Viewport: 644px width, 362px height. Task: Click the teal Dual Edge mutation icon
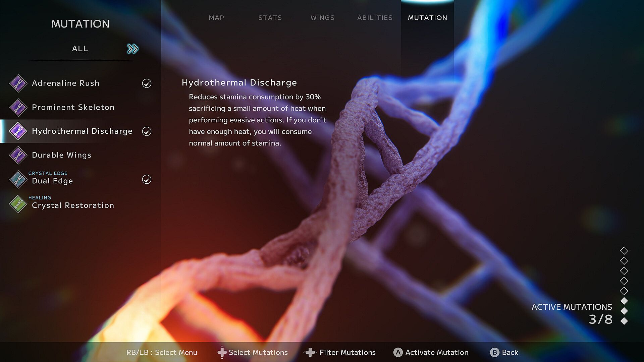point(18,179)
